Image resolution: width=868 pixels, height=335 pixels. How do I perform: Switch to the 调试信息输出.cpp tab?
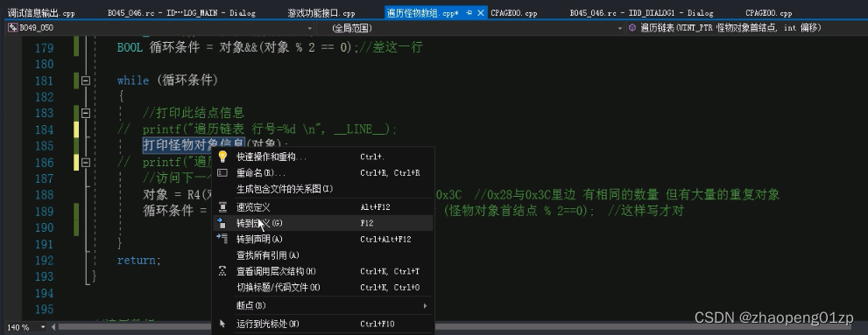pos(41,13)
